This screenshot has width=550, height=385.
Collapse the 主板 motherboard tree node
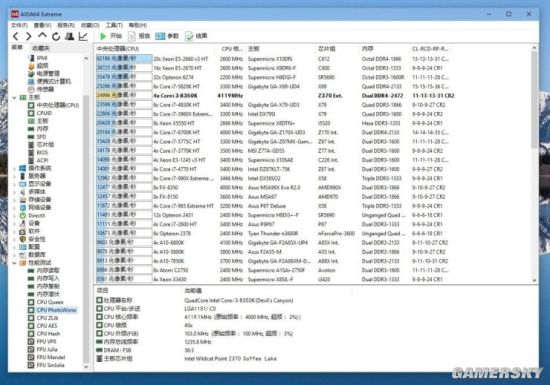(x=14, y=97)
